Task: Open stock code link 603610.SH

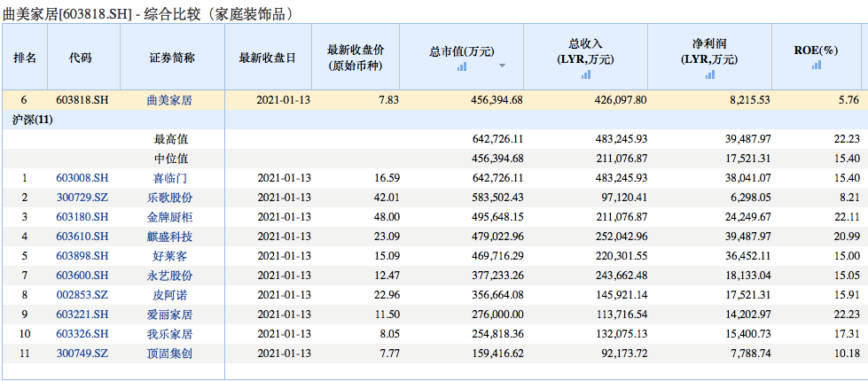Action: point(82,237)
